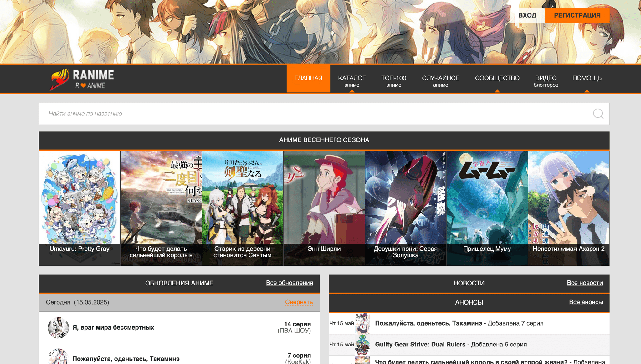The image size is (641, 364).
Task: Open avatar icon in the left Пожалуйста, оденьтесь, Такаминэ update row
Action: point(58,356)
